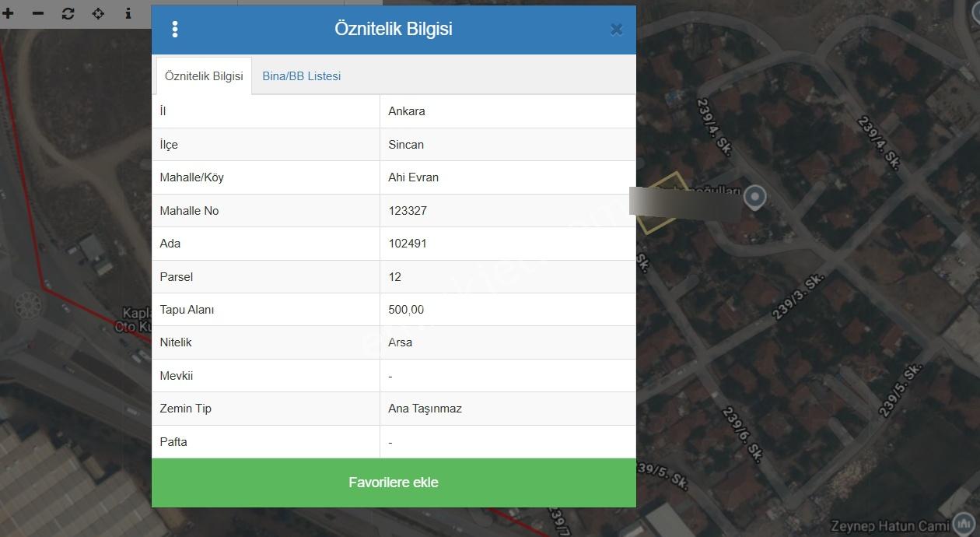Select the 'Ana Taşınmaz' value
The image size is (980, 537).
[x=425, y=409]
